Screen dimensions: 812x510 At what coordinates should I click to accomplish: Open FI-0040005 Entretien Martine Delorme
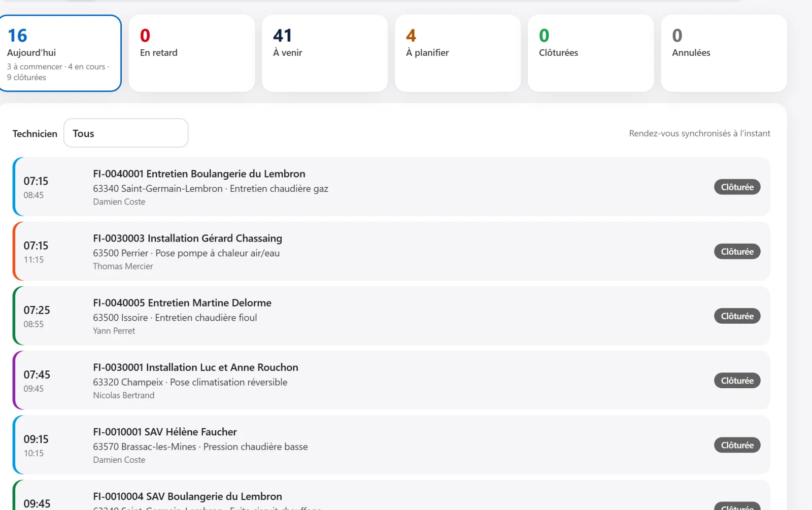pyautogui.click(x=391, y=316)
